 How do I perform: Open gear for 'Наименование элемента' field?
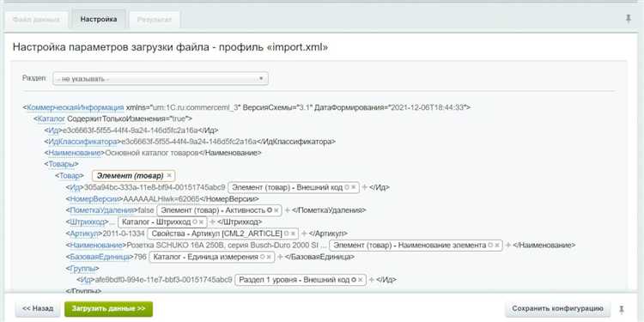(490, 246)
